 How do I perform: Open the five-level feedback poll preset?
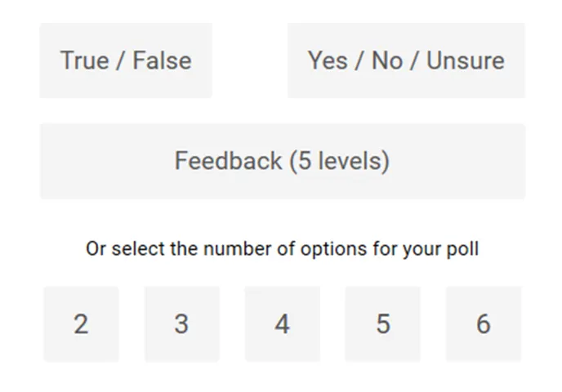pos(282,161)
